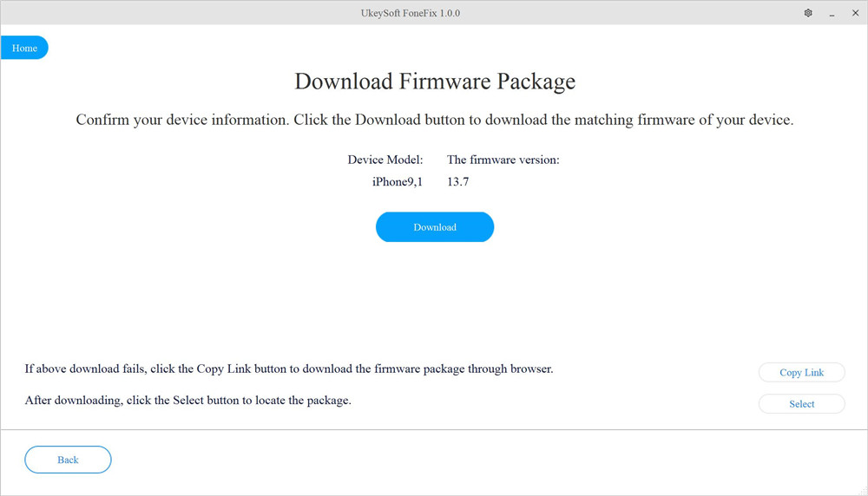Click the UkeySoft FoneFix 1.0.0 window title
This screenshot has width=868, height=496.
tap(434, 13)
